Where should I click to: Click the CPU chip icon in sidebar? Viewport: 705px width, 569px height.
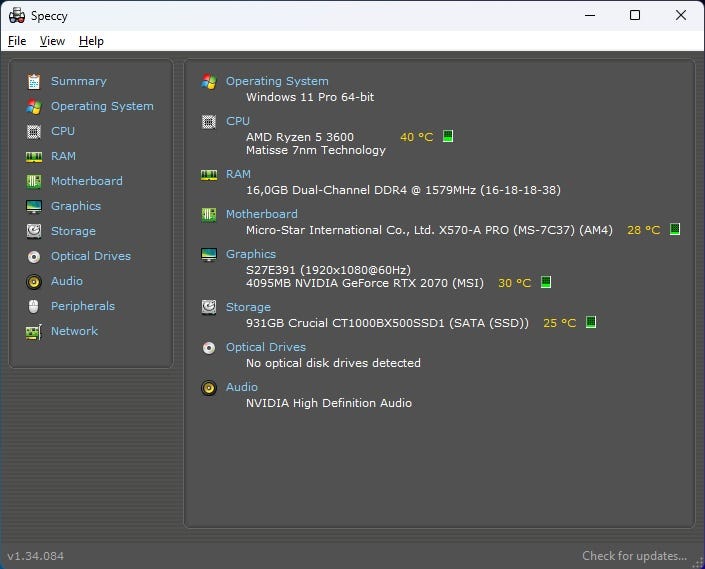tap(34, 131)
